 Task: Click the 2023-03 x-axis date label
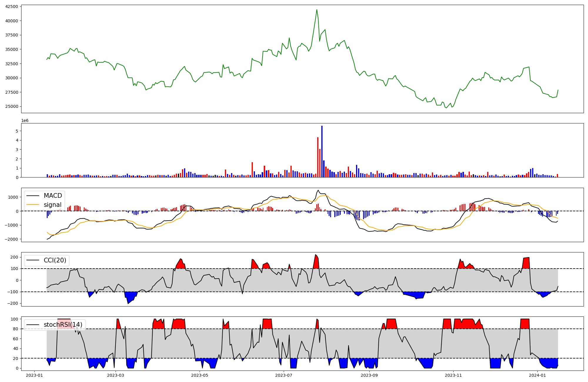pos(116,375)
